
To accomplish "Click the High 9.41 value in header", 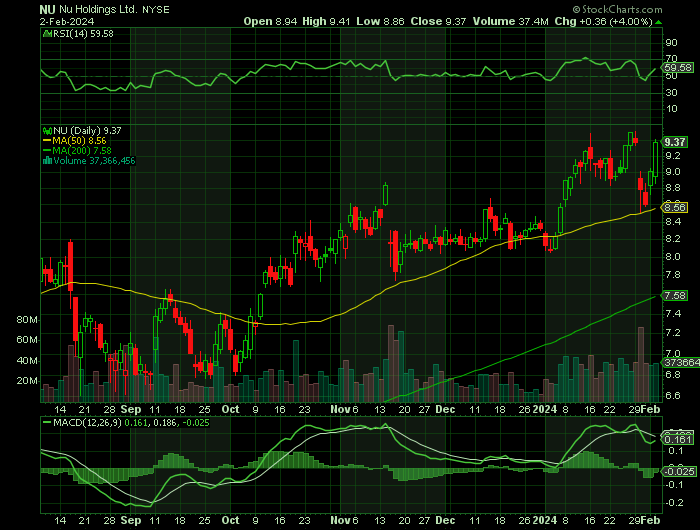I will pyautogui.click(x=326, y=21).
